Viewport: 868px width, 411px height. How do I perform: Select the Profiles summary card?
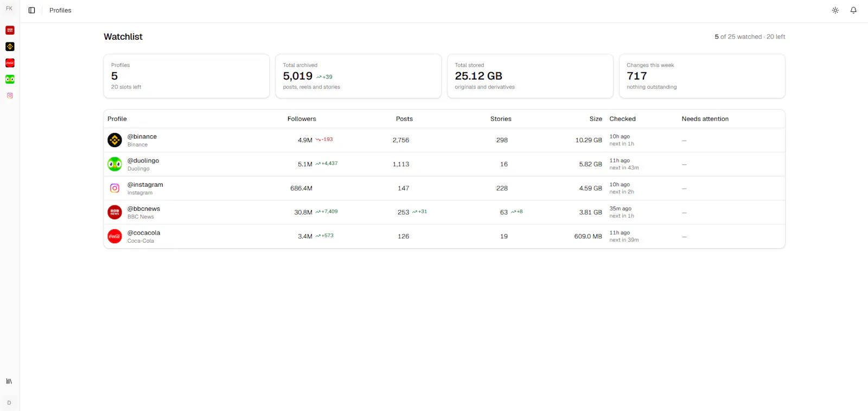[x=187, y=76]
